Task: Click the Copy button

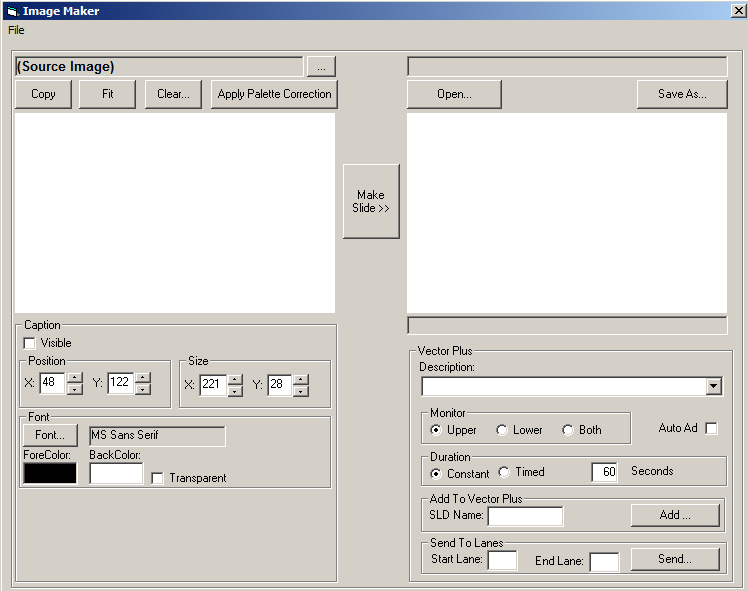Action: [x=43, y=94]
